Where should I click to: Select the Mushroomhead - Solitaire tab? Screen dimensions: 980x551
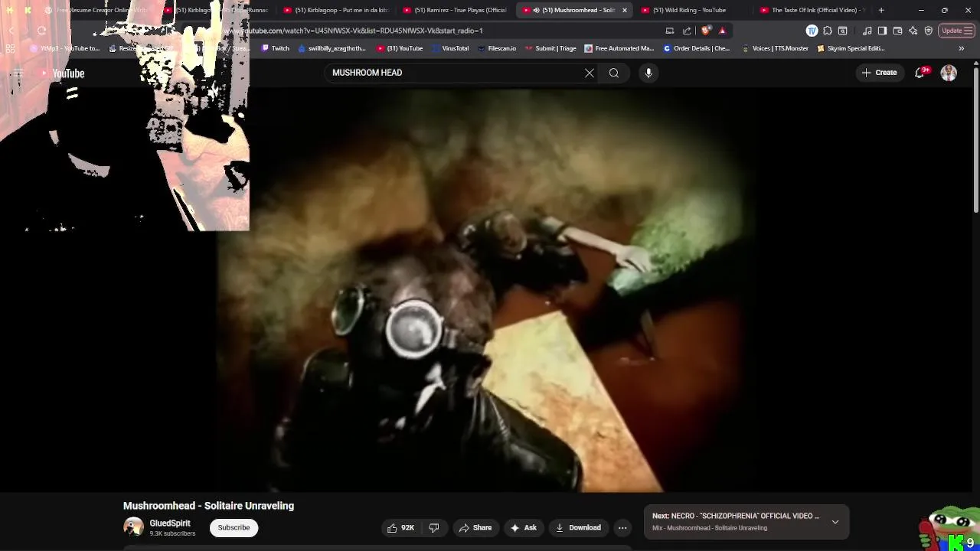[x=574, y=10]
